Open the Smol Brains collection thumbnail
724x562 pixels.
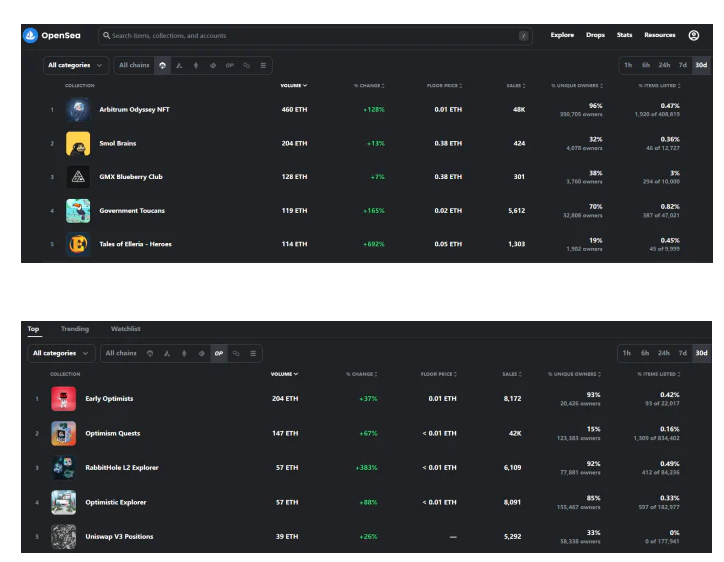(78, 143)
